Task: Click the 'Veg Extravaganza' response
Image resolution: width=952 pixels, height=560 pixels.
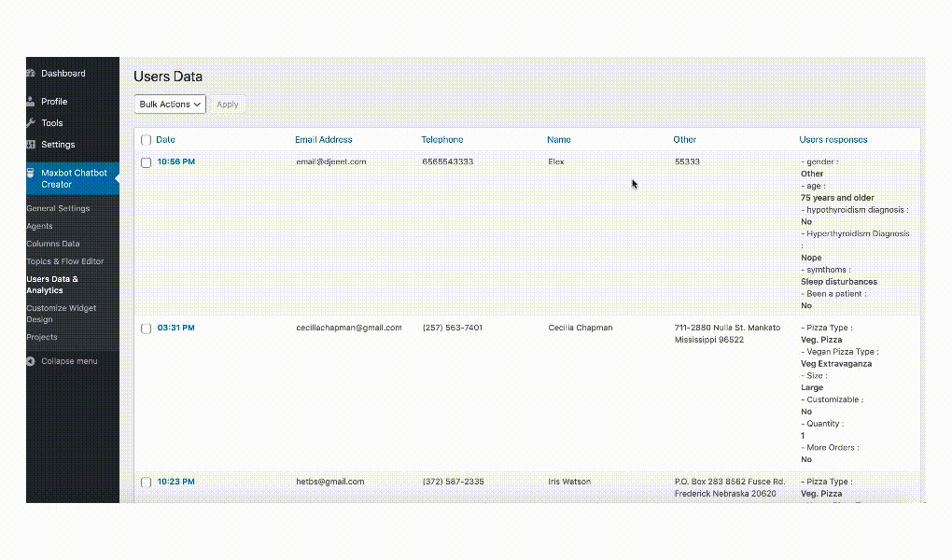Action: [x=836, y=364]
